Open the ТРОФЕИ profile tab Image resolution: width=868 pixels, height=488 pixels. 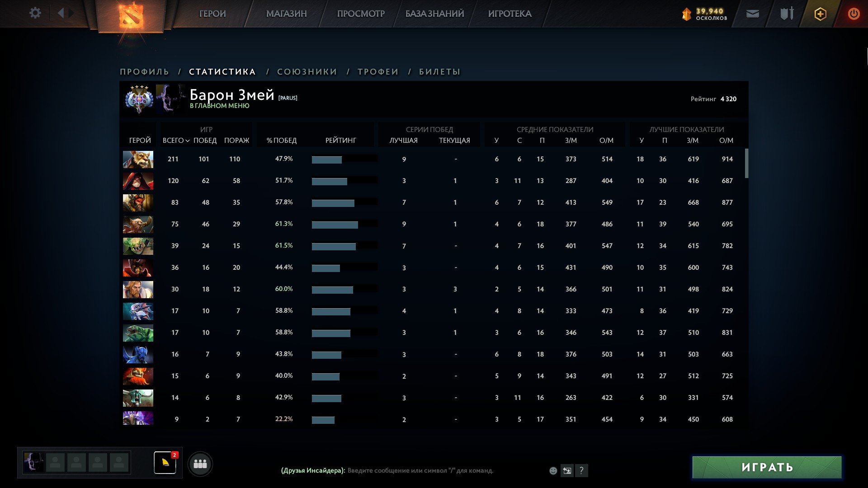378,72
